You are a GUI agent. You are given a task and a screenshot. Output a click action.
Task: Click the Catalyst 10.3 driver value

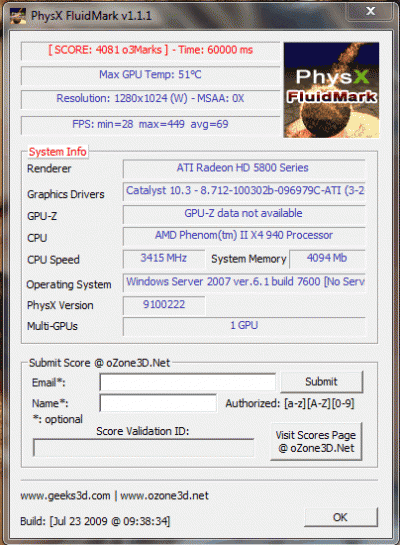(x=244, y=191)
